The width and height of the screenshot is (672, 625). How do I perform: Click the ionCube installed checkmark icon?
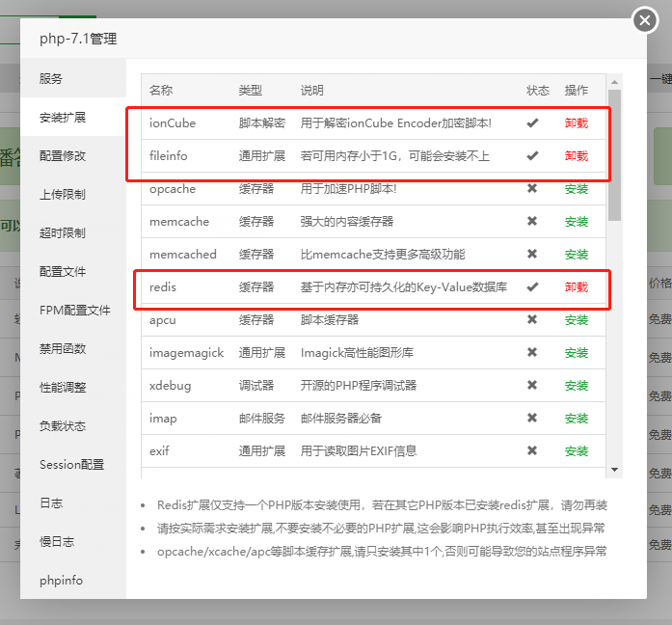click(532, 123)
